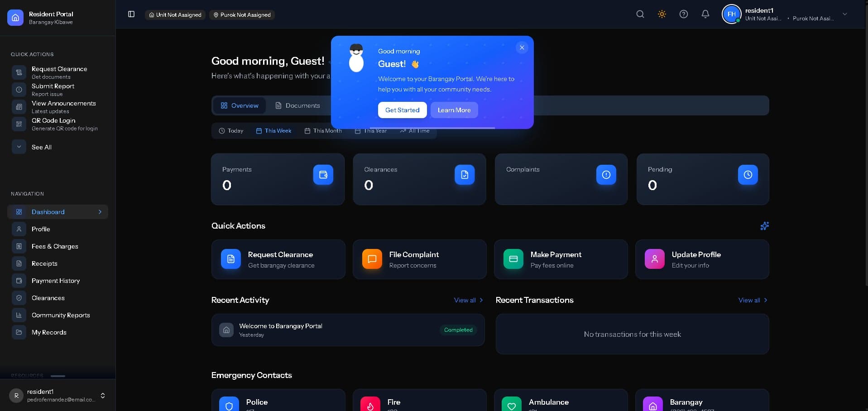Screen dimensions: 868x411
Task: Click the Complaints alert icon
Action: [x=606, y=175]
